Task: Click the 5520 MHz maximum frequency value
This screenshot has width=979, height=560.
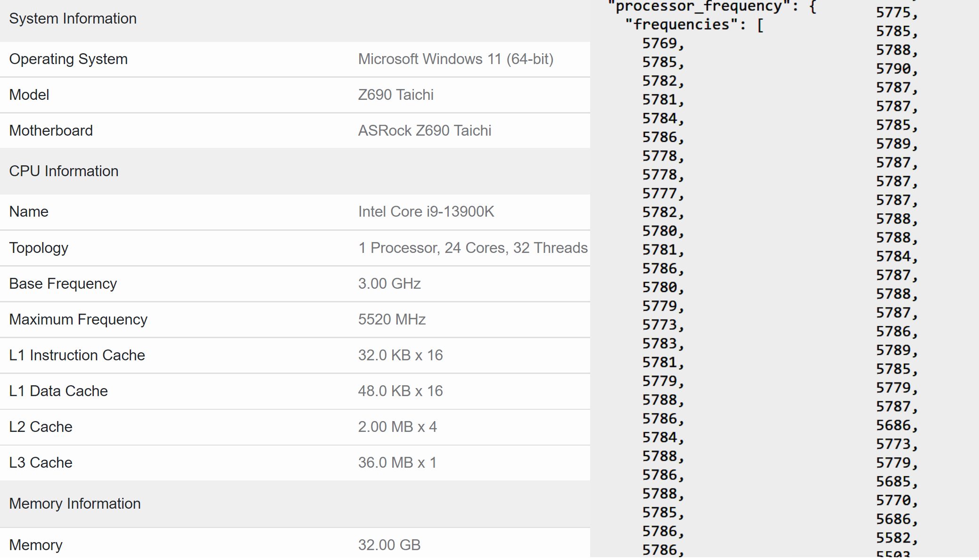Action: click(391, 320)
